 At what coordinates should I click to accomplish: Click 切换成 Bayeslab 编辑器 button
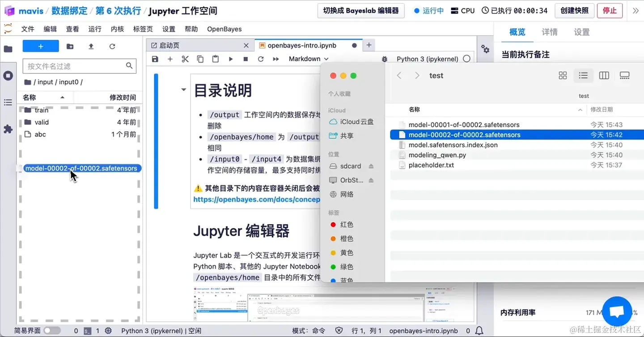click(x=361, y=11)
